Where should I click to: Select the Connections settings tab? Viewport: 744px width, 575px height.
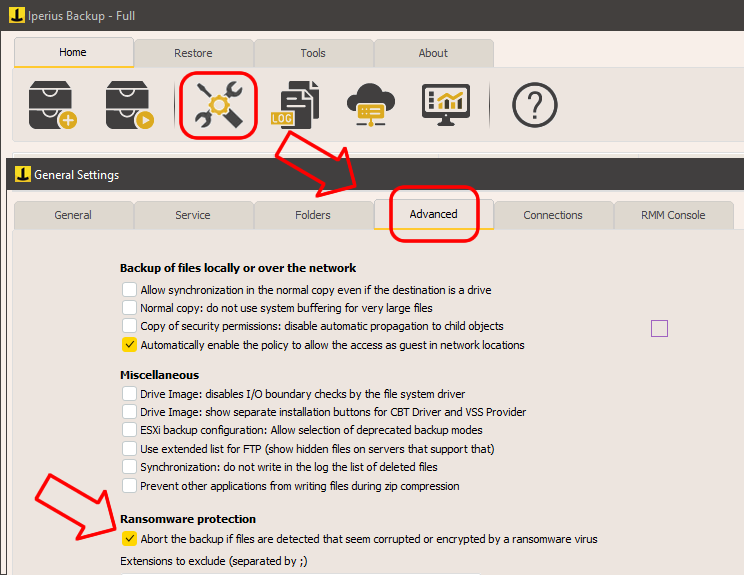pos(553,215)
